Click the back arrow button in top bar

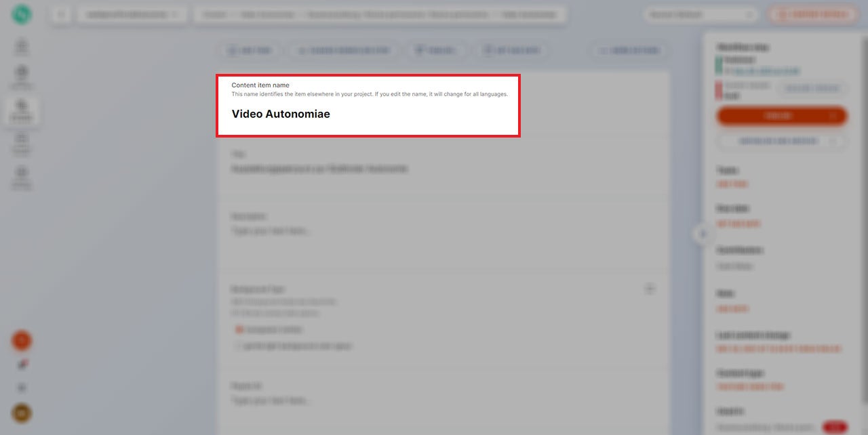coord(61,14)
